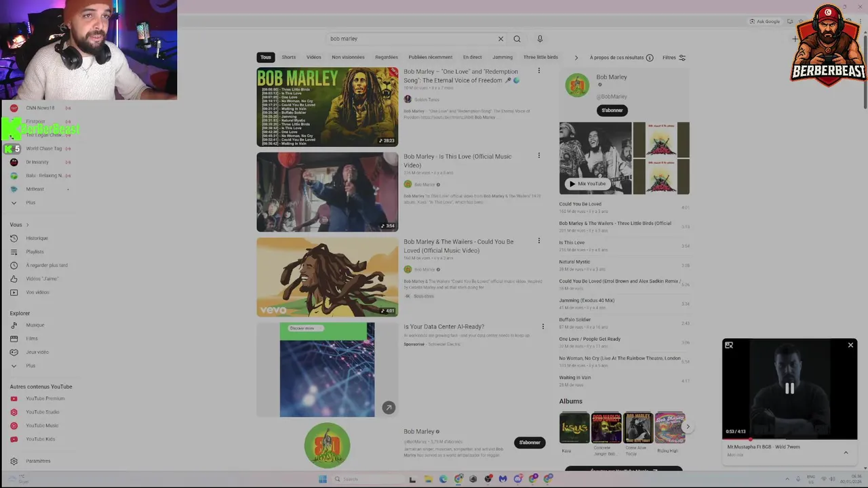Open CNN-News18 subscription channel
This screenshot has width=868, height=488.
40,108
